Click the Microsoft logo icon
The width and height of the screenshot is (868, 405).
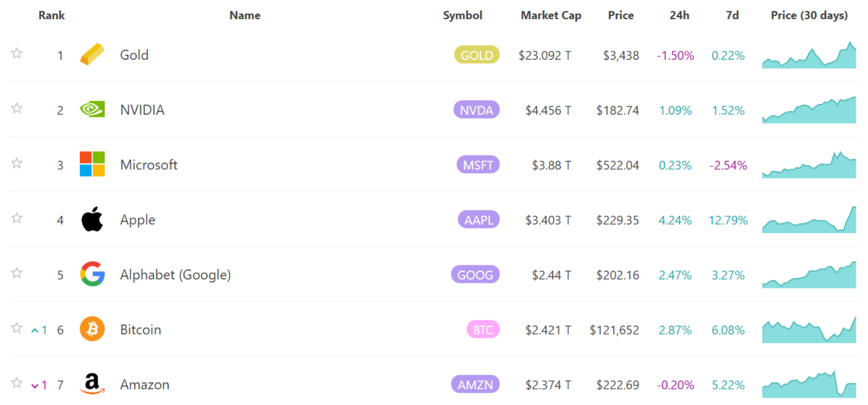pyautogui.click(x=92, y=164)
